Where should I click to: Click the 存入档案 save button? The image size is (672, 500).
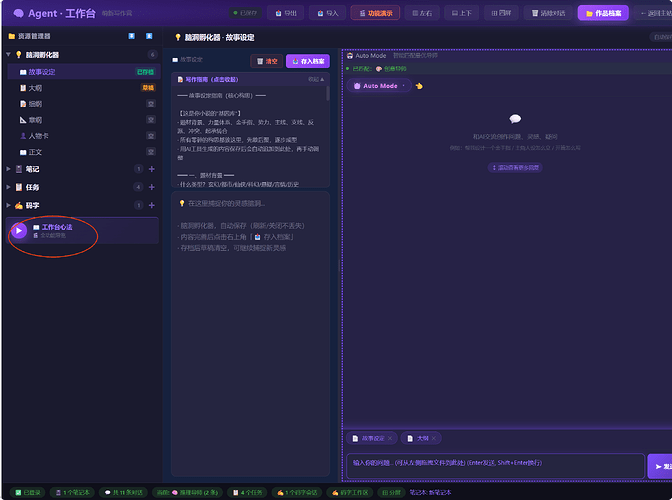(308, 61)
